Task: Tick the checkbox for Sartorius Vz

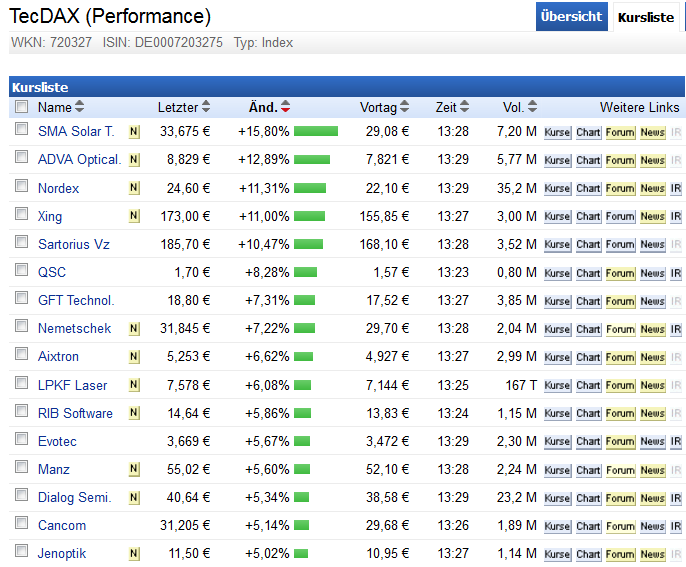Action: point(21,242)
